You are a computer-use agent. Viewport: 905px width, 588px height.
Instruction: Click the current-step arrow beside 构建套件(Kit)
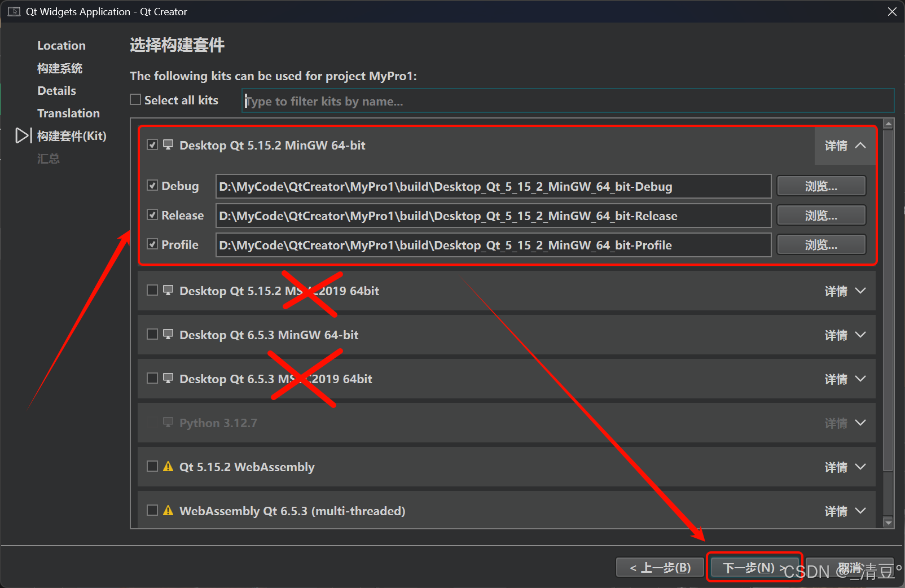(23, 135)
